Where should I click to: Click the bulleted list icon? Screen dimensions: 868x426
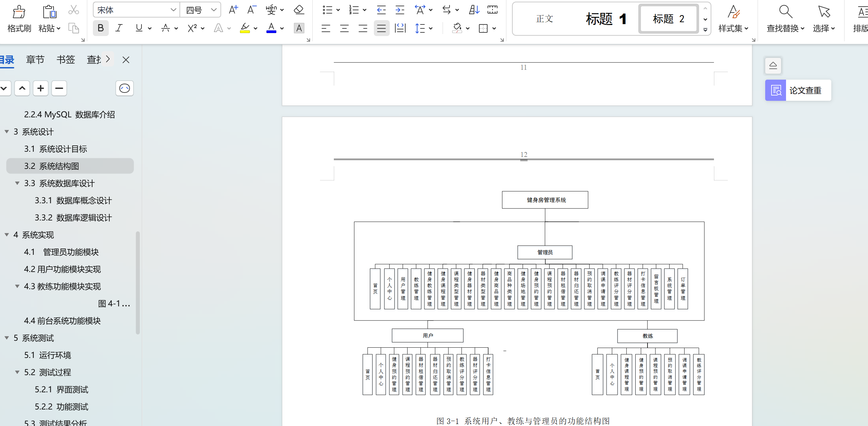point(327,10)
